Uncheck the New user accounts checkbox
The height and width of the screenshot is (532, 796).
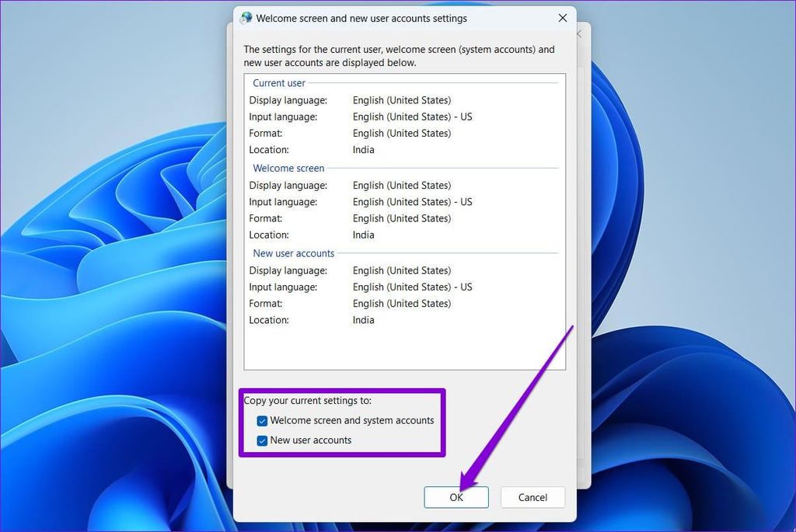click(x=263, y=440)
